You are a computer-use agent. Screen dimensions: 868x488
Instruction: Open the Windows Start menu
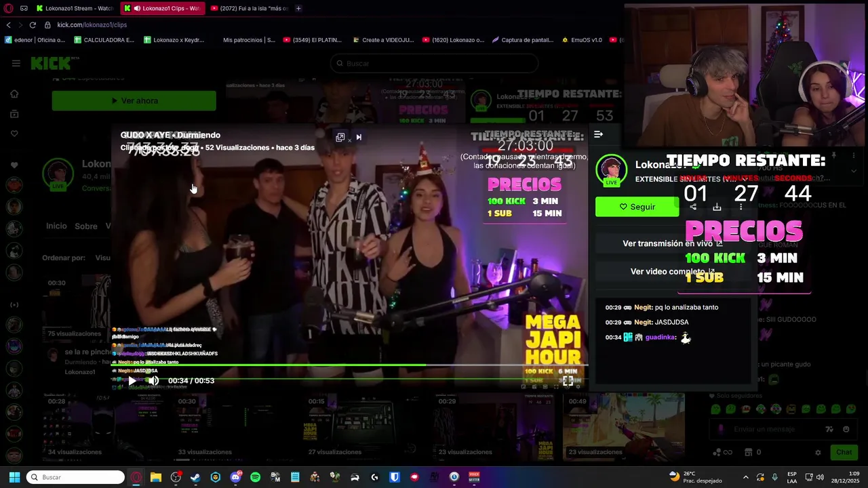(14, 477)
